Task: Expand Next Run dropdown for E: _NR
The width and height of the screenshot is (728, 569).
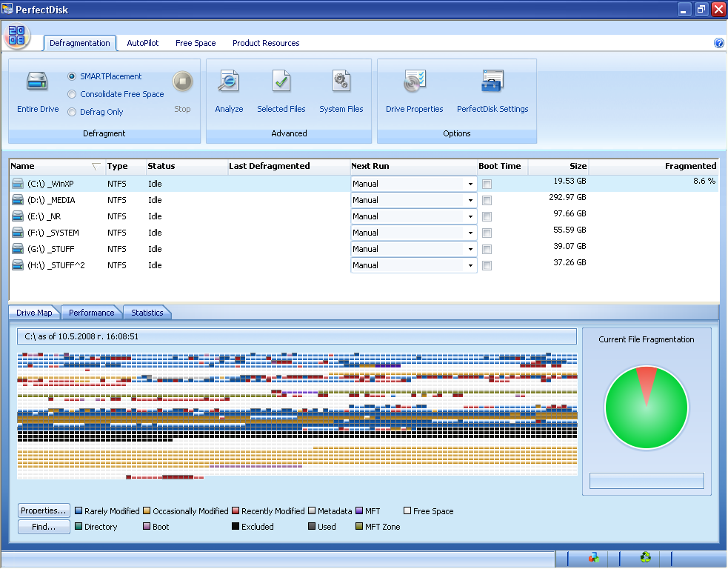Action: [470, 216]
